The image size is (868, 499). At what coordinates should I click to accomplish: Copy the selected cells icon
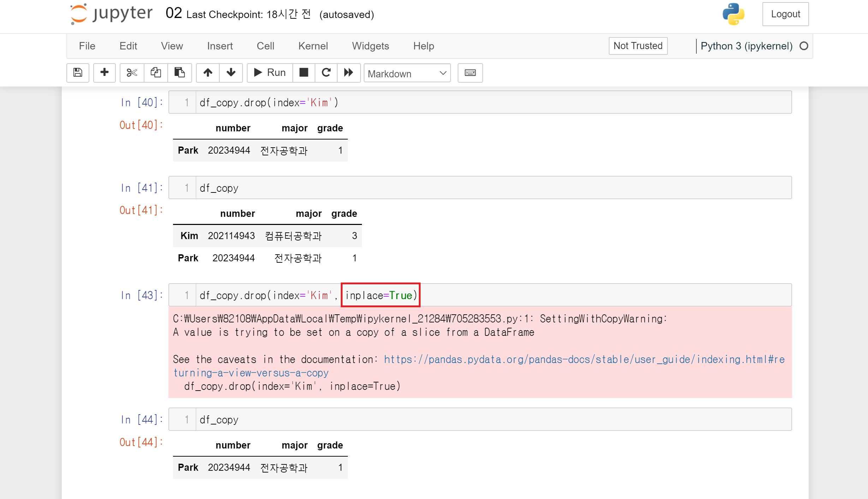pyautogui.click(x=156, y=73)
